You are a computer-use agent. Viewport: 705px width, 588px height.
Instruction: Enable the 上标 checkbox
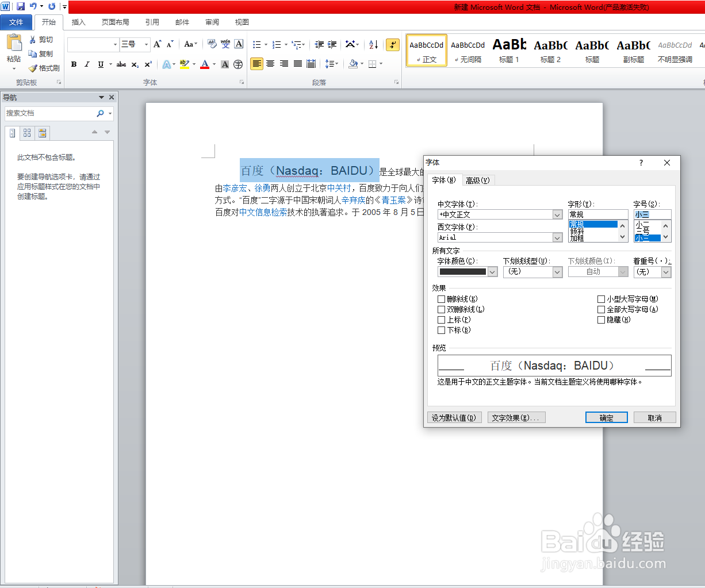click(441, 320)
